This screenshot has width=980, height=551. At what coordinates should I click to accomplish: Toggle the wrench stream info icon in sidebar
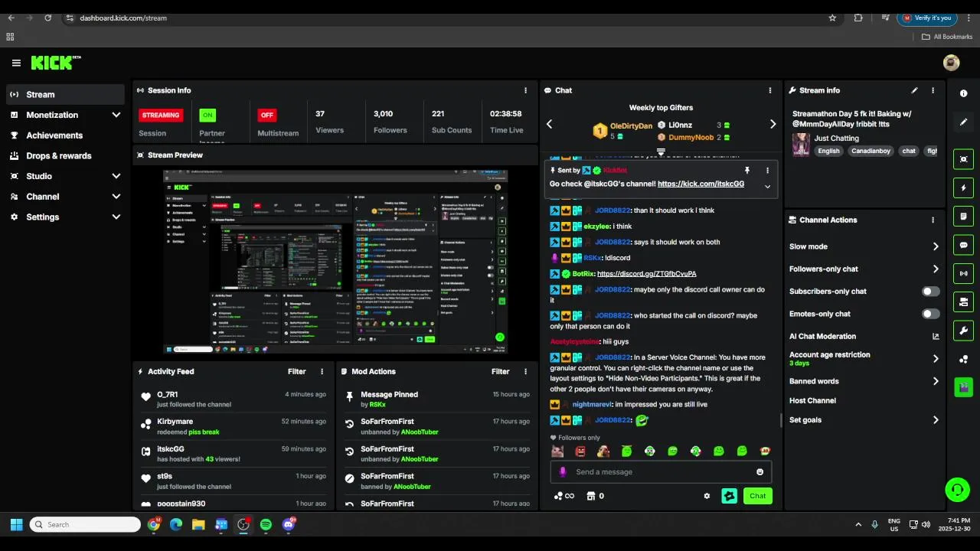(963, 331)
